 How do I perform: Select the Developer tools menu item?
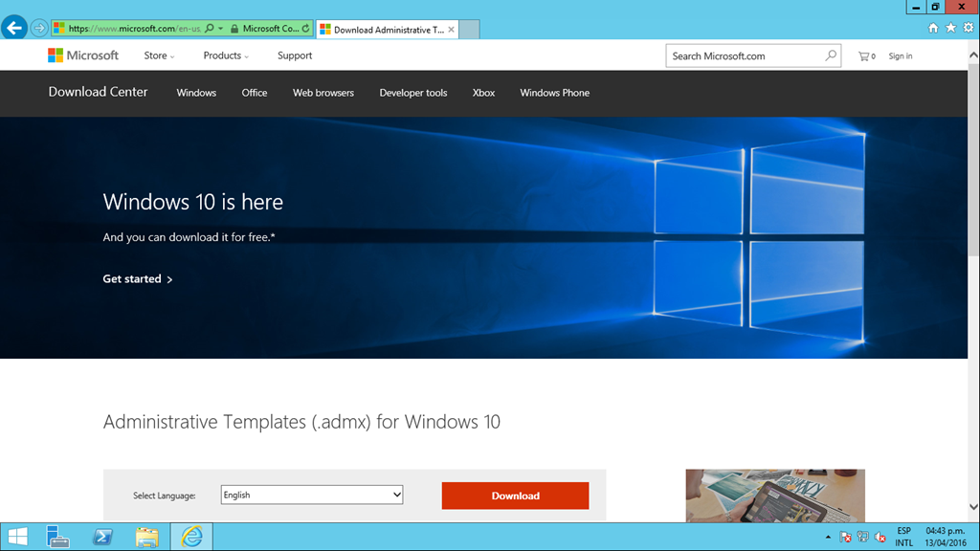(x=412, y=93)
